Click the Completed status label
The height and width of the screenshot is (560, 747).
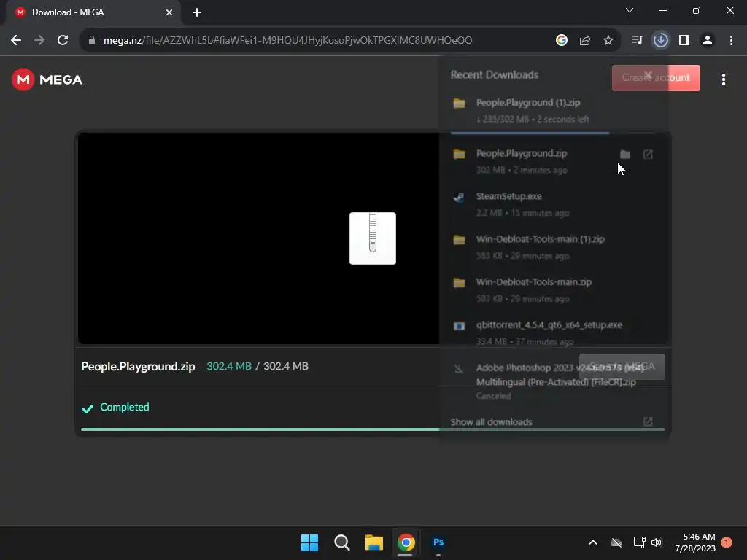pos(124,407)
